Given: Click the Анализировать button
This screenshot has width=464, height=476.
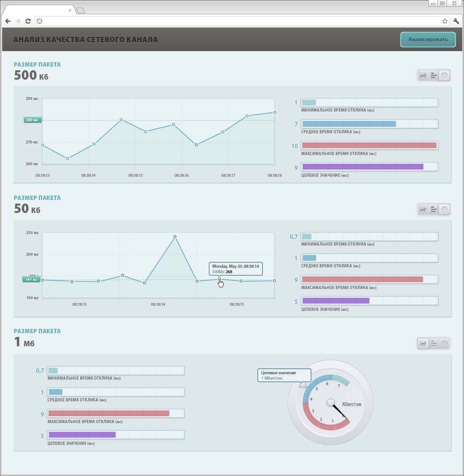Looking at the screenshot, I should (428, 39).
